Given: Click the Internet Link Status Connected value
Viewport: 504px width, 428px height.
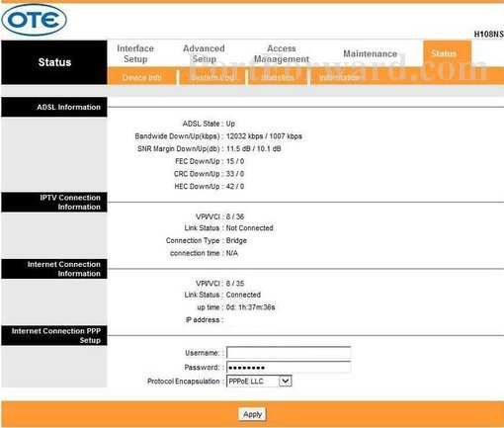Looking at the screenshot, I should [243, 295].
